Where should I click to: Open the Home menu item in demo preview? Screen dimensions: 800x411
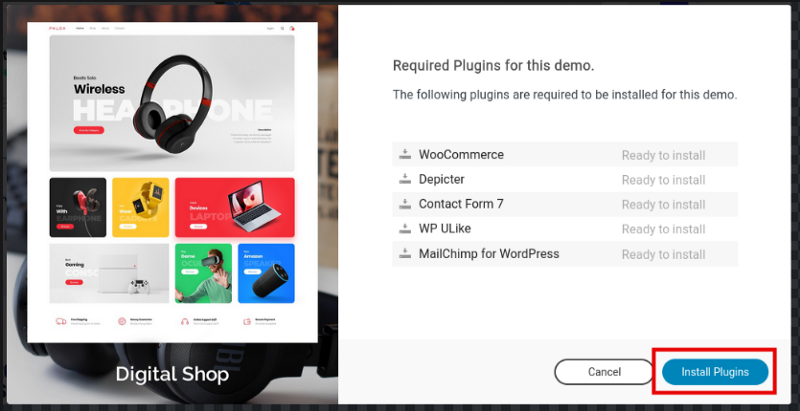coord(80,29)
